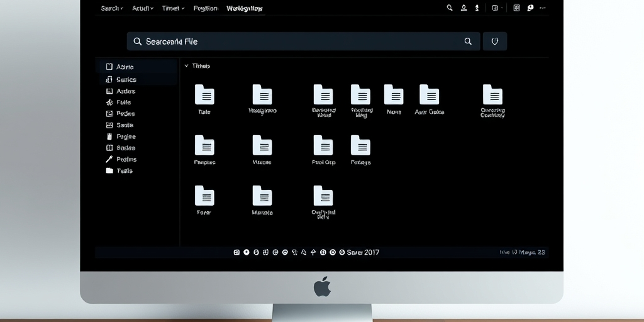Open the panel layout dropdown in top toolbar
Screen dimensions: 644x322
coord(497,8)
